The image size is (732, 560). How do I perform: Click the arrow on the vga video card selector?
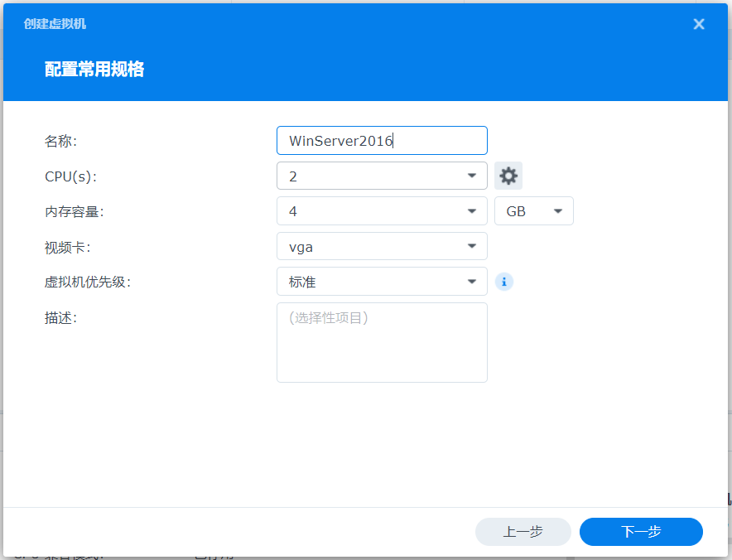click(473, 246)
